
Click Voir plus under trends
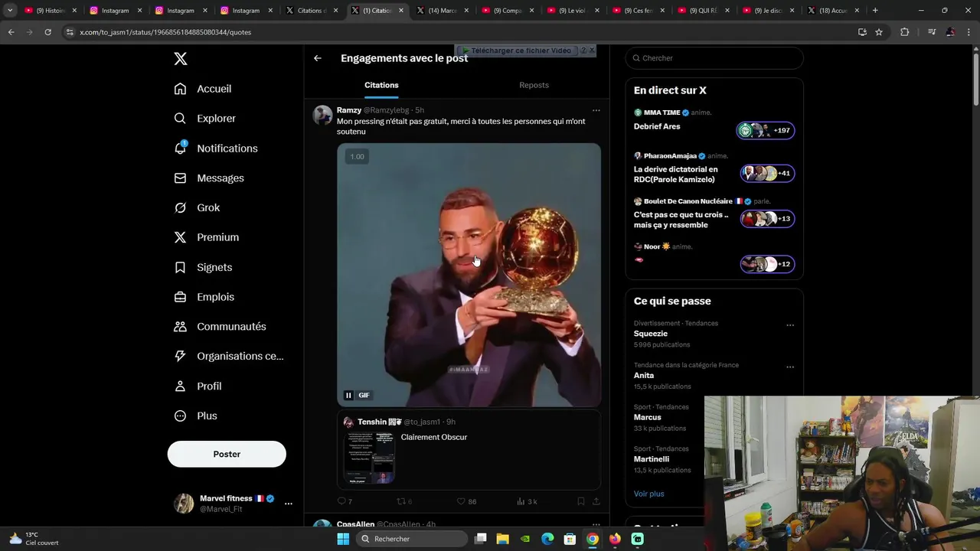649,494
